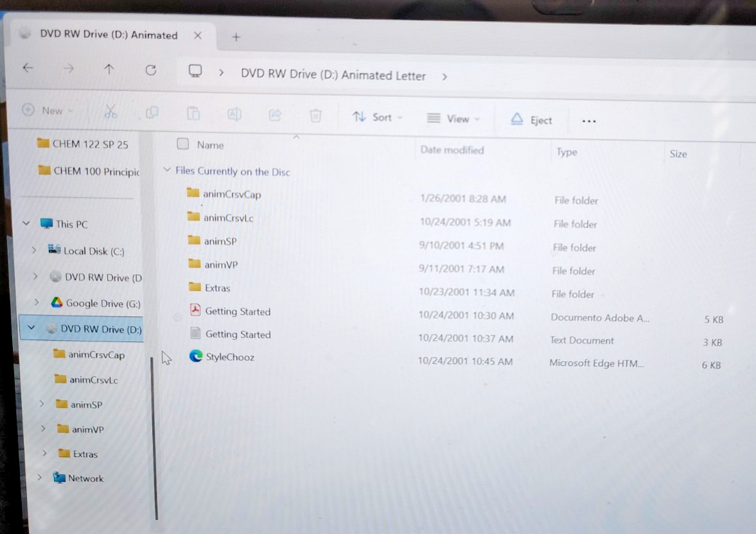Image resolution: width=756 pixels, height=534 pixels.
Task: Sort by the Type column header
Action: click(x=567, y=152)
